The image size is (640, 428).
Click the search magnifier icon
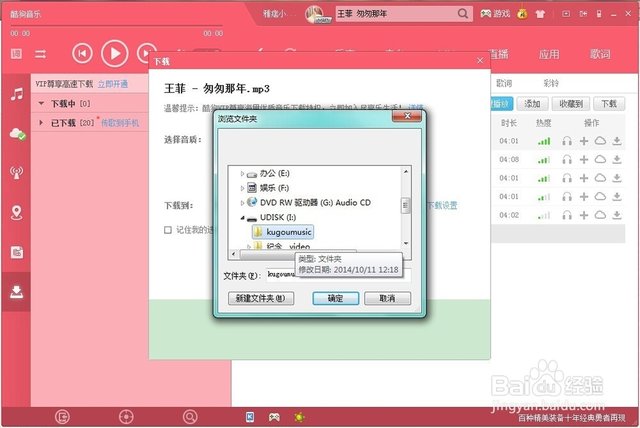(x=463, y=13)
